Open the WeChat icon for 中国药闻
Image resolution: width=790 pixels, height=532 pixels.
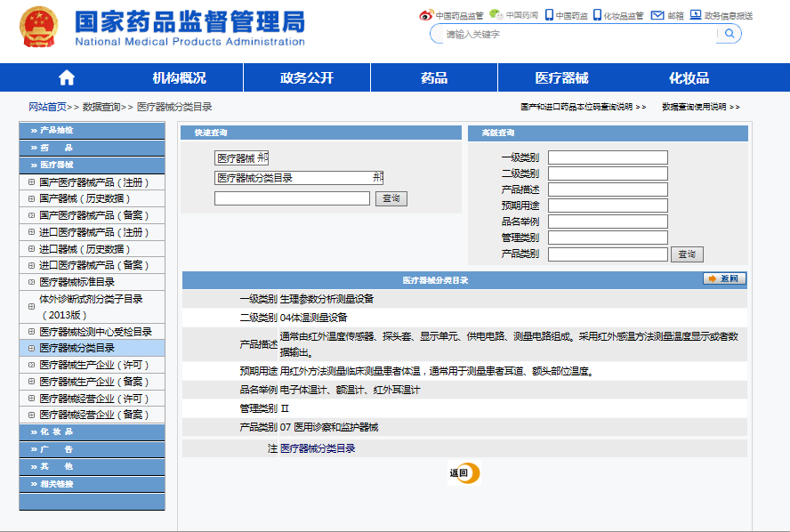pos(496,14)
